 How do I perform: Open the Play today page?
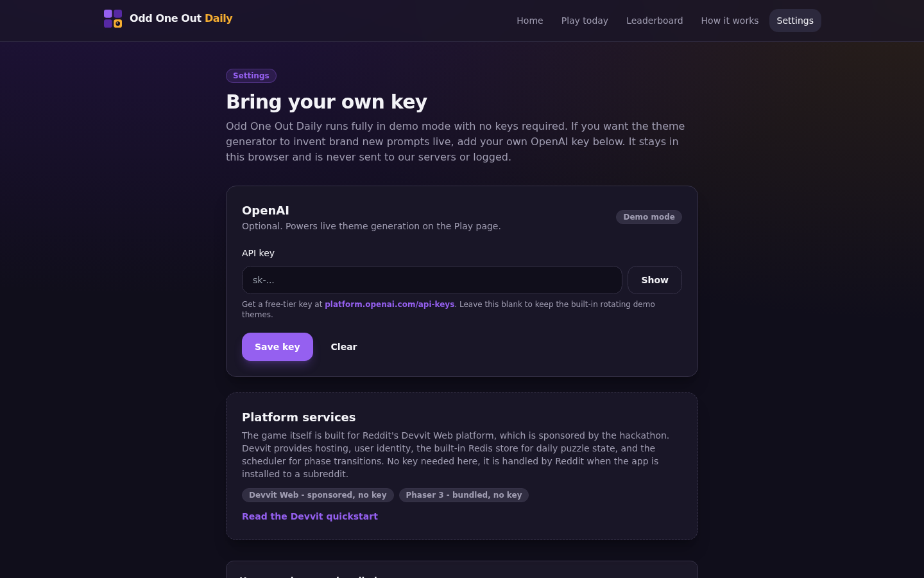585,21
